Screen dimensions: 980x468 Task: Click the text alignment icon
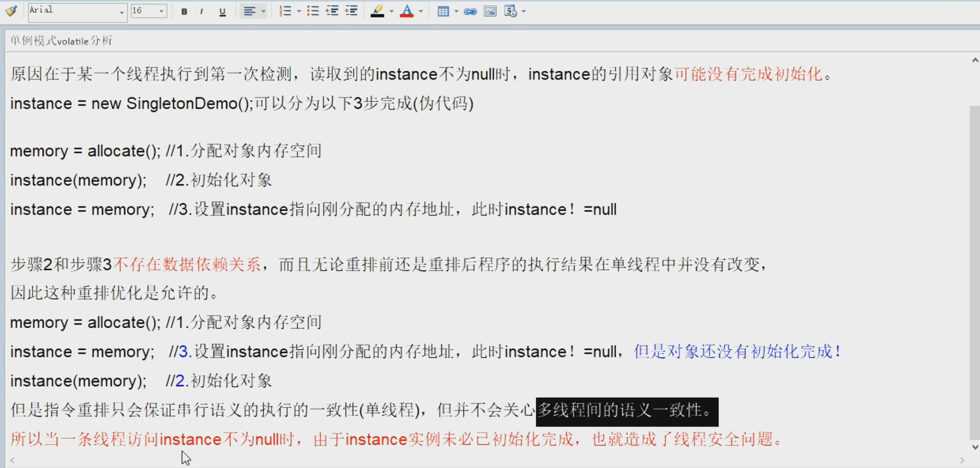tap(249, 11)
